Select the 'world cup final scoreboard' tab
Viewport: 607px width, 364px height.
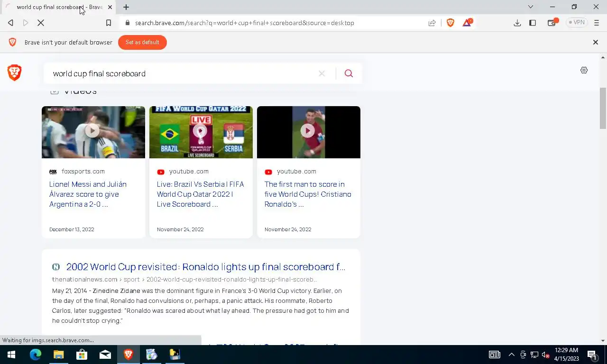coord(58,7)
